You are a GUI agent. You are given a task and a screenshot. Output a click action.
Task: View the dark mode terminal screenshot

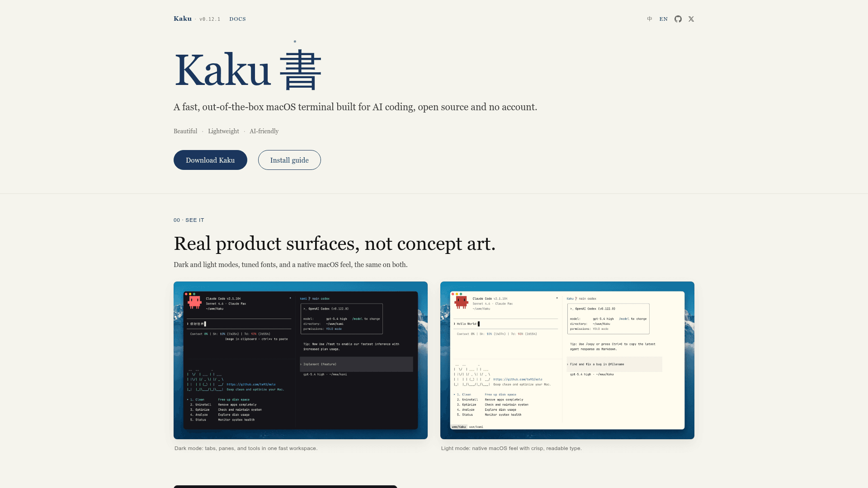301,360
